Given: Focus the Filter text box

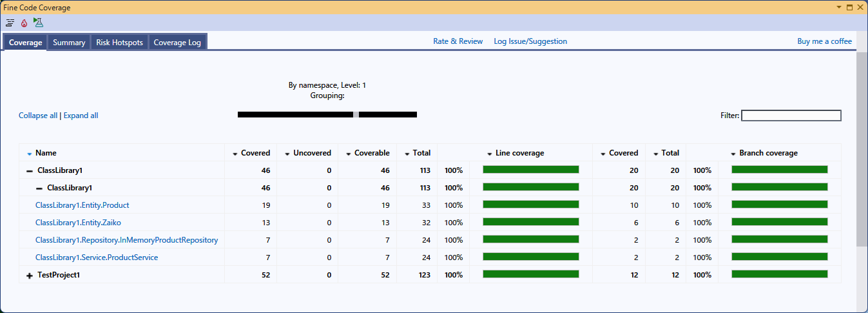Looking at the screenshot, I should coord(791,116).
